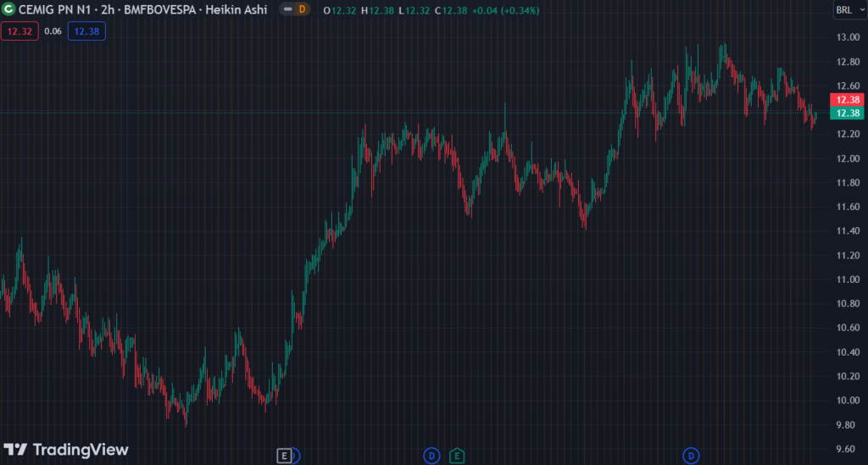The image size is (868, 465).
Task: Click the CEMIG company logo icon
Action: 9,10
